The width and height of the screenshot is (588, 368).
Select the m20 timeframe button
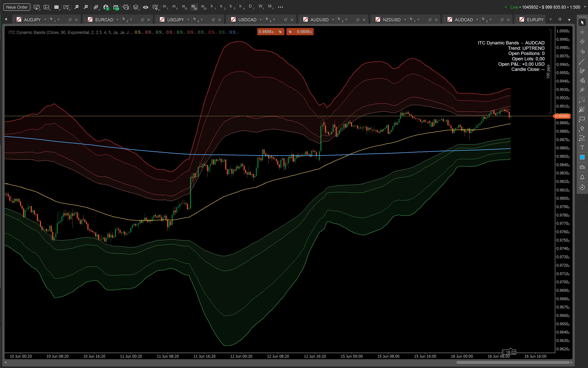194,7
